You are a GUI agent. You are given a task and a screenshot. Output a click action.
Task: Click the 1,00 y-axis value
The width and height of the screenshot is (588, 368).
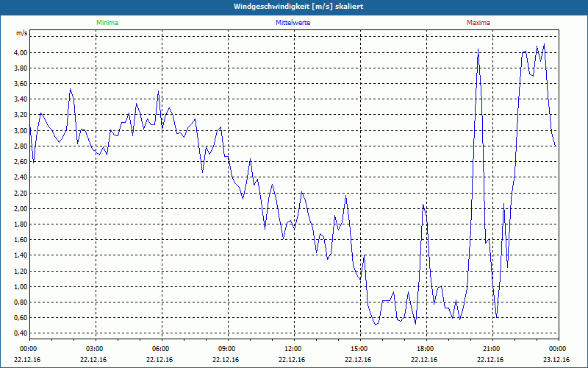(21, 287)
